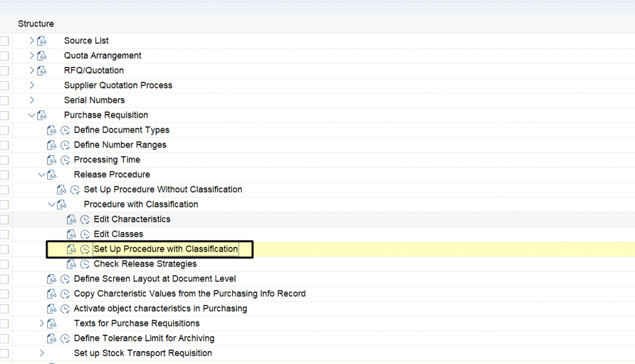Tick the checkbox beside Purchase Requisition
The width and height of the screenshot is (635, 364).
pyautogui.click(x=4, y=115)
